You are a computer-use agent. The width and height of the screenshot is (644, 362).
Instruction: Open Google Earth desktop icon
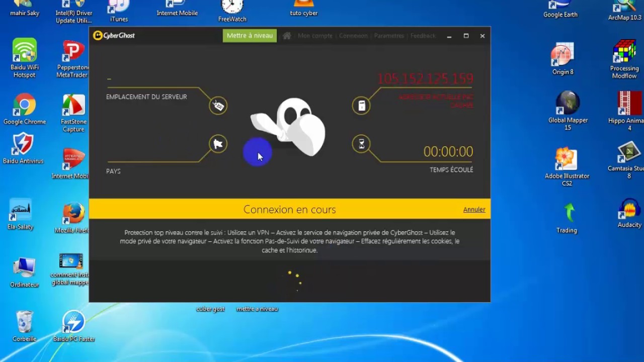[560, 9]
